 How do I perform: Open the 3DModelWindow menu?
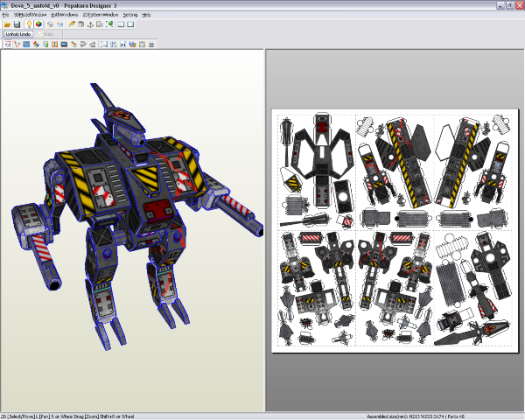30,15
